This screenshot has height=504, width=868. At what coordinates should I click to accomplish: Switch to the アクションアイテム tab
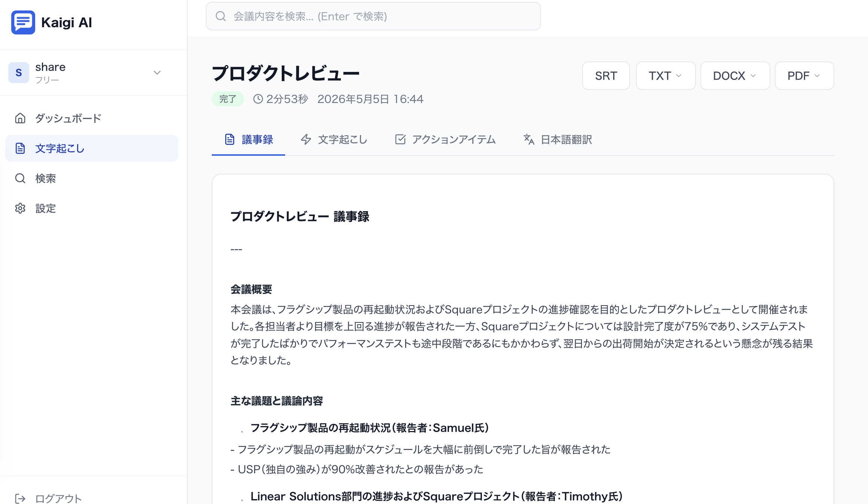coord(445,140)
